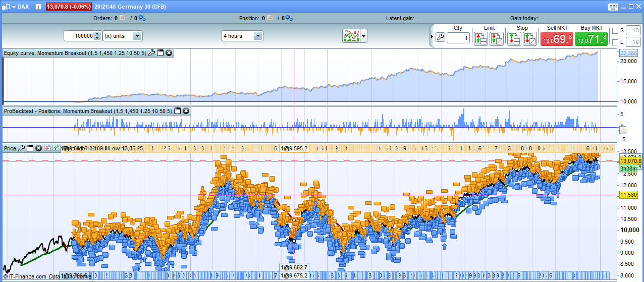Image resolution: width=644 pixels, height=282 pixels.
Task: Open the add indicator chart icon
Action: [x=350, y=36]
